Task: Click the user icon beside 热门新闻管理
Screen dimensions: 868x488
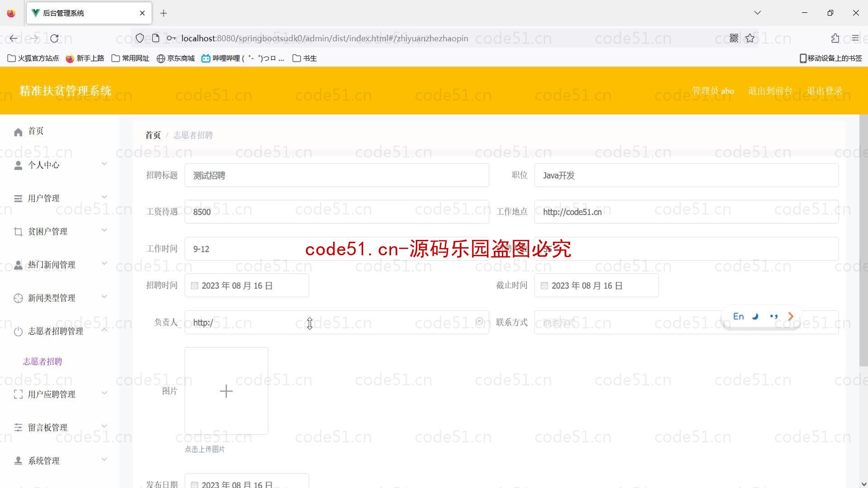Action: click(18, 265)
